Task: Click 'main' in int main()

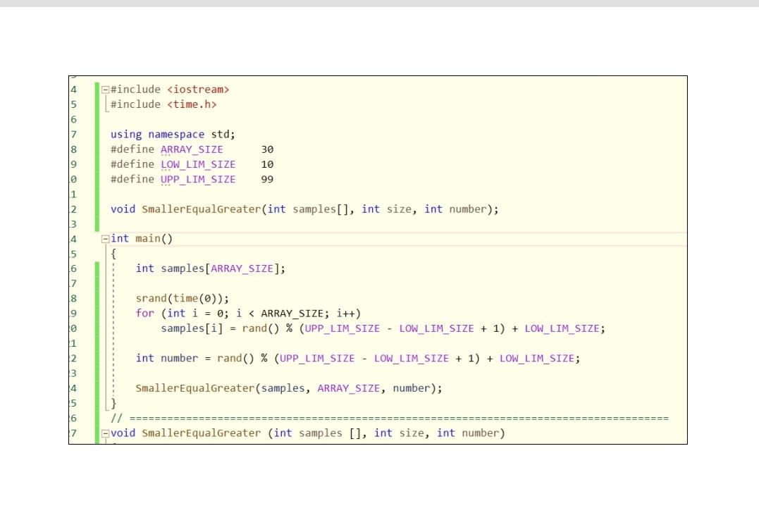Action: [147, 239]
